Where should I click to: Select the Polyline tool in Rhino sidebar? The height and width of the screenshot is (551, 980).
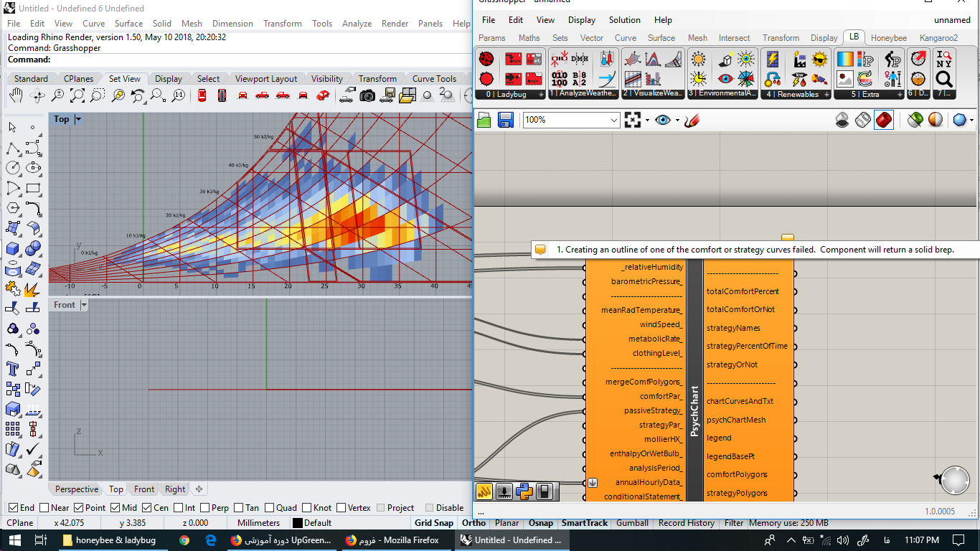click(x=13, y=149)
